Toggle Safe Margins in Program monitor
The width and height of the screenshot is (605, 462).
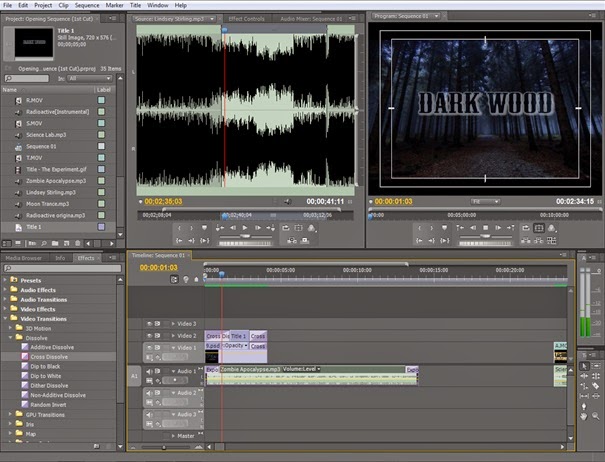pyautogui.click(x=539, y=228)
